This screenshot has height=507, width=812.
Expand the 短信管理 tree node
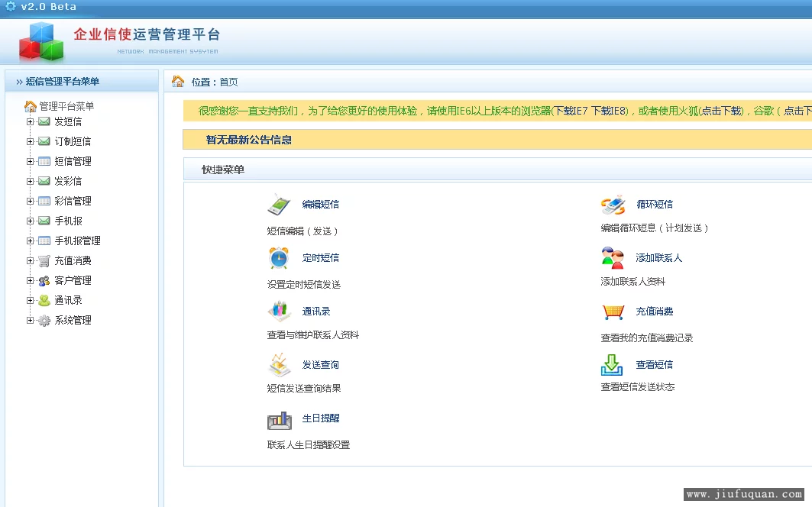[x=30, y=161]
